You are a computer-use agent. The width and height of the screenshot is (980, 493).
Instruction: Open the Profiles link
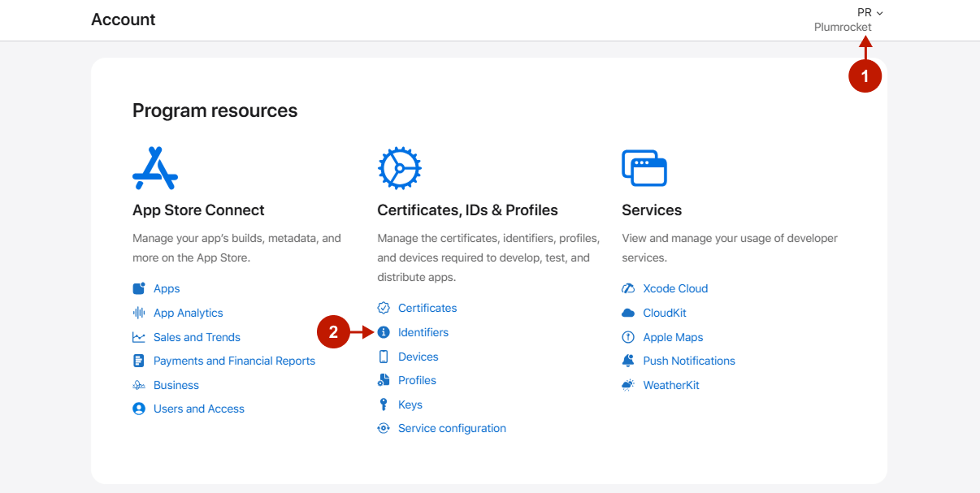(417, 380)
